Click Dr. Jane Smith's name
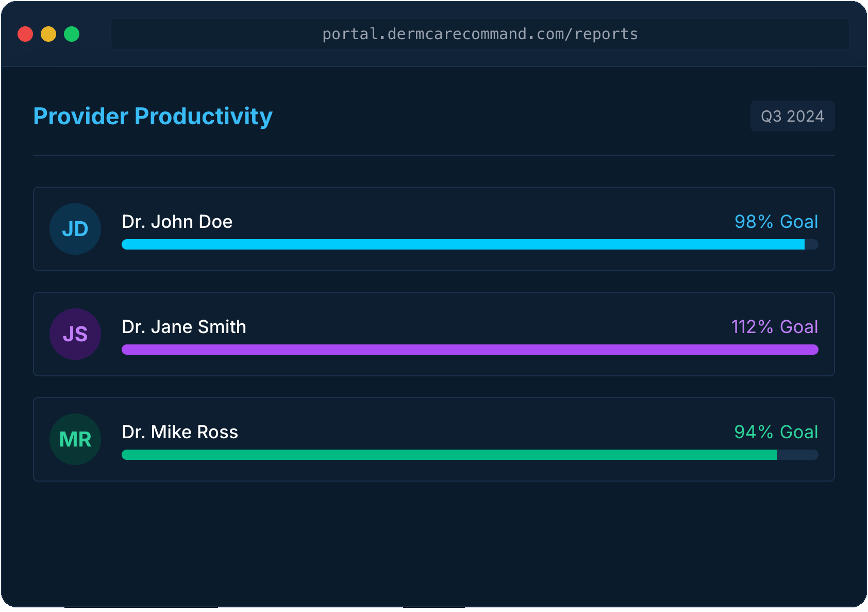Screen dimensions: 868x612 (x=184, y=327)
